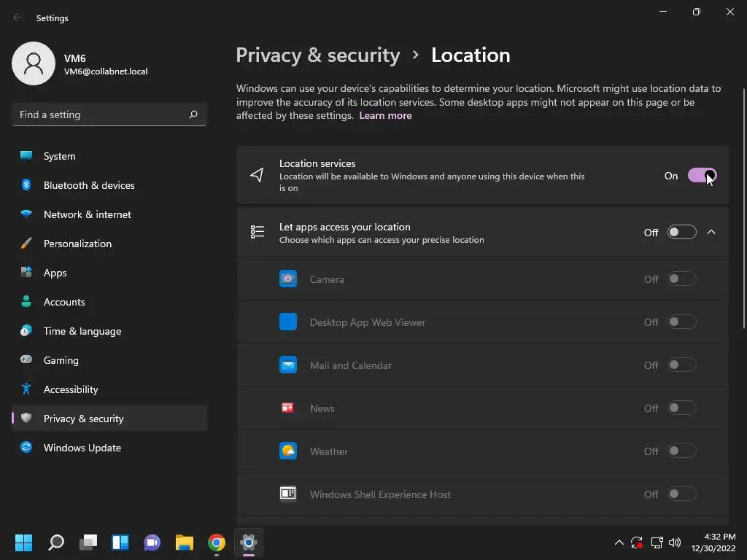Turn off the Location services toggle
This screenshot has width=747, height=560.
[x=702, y=176]
